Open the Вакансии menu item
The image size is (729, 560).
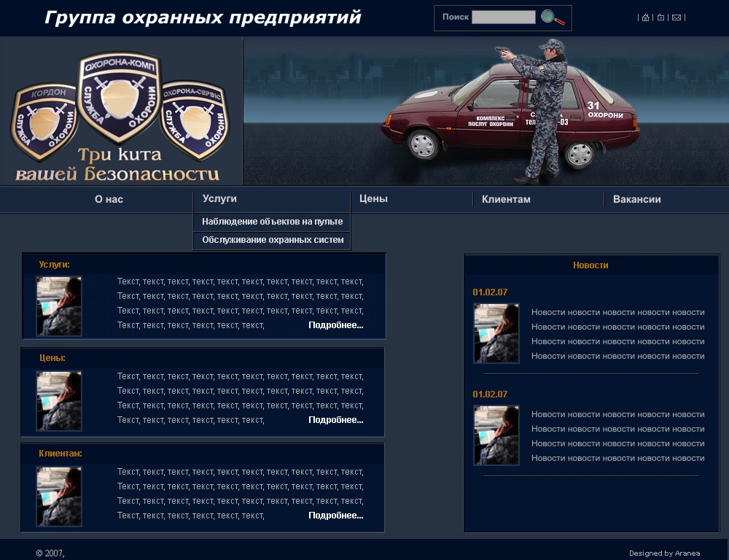[637, 199]
